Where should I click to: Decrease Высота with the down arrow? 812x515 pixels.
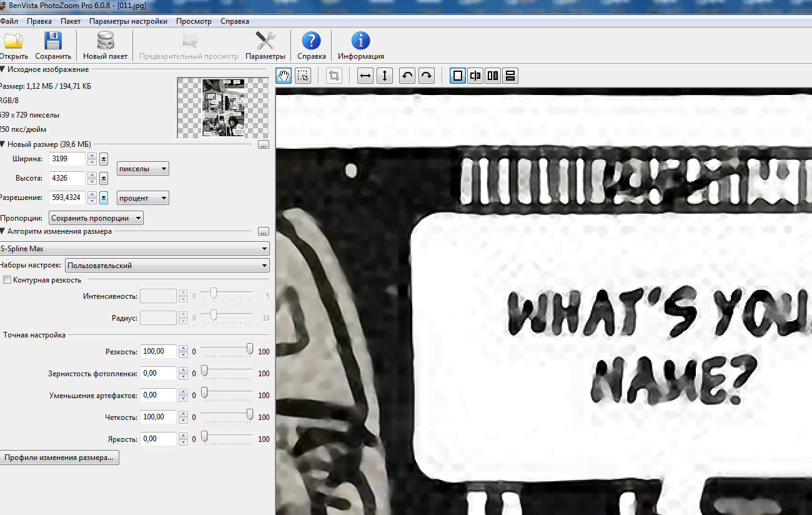coord(92,182)
